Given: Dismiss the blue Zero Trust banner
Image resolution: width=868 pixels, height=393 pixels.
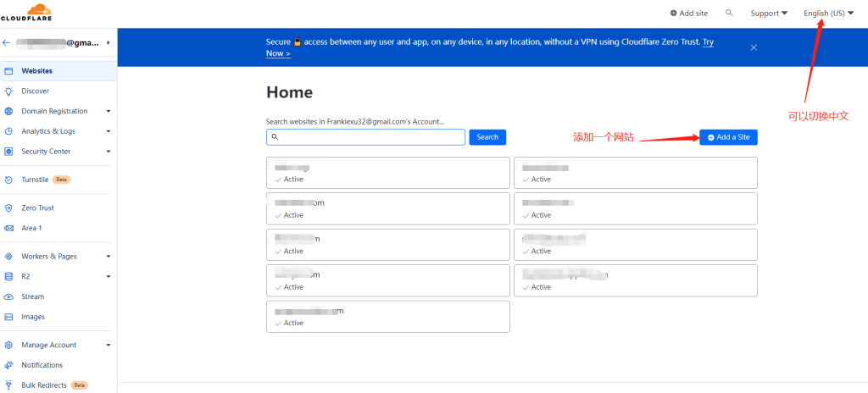Looking at the screenshot, I should click(754, 47).
